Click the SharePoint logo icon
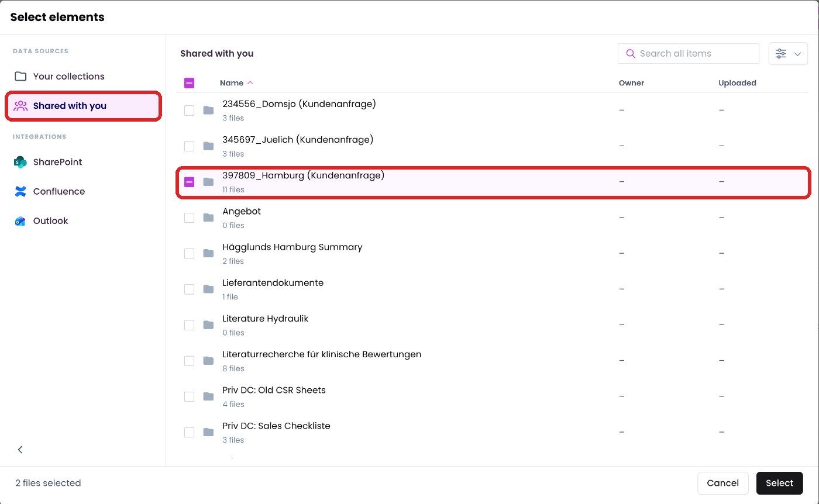 (x=20, y=162)
